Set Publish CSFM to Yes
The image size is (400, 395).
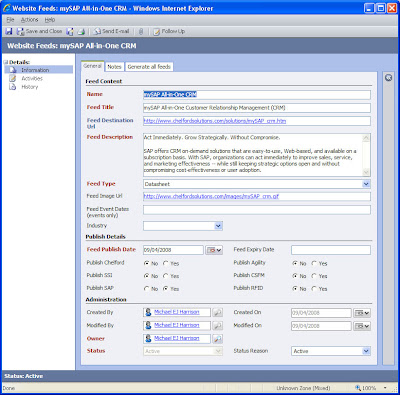click(314, 276)
